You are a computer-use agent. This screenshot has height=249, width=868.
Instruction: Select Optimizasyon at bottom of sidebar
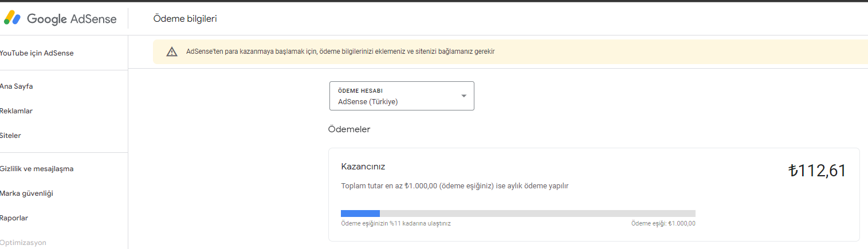click(x=23, y=243)
